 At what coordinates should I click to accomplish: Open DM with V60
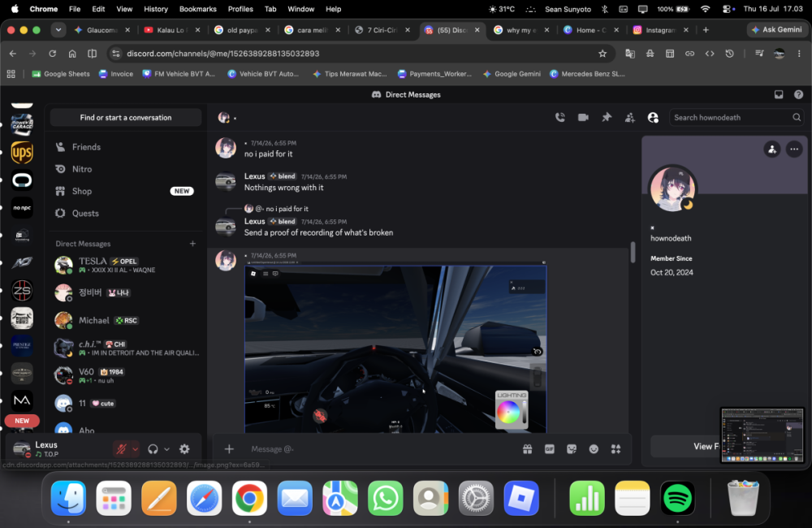(x=126, y=375)
